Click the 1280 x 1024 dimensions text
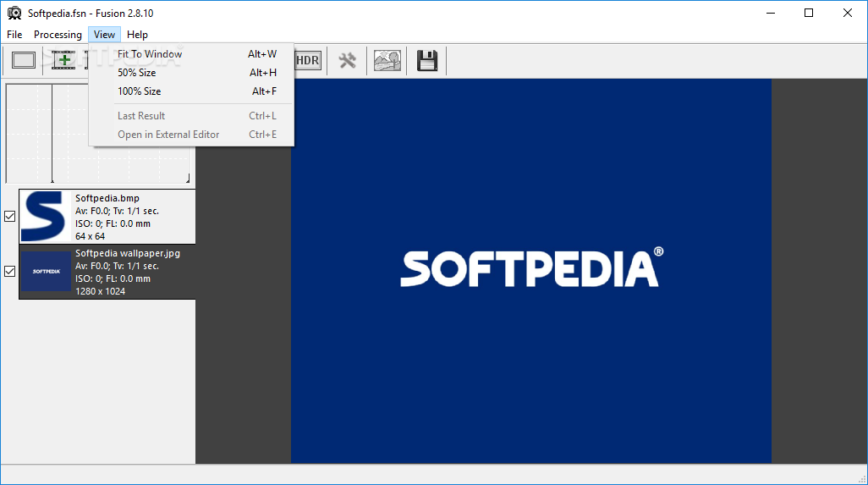868x485 pixels. [x=100, y=291]
